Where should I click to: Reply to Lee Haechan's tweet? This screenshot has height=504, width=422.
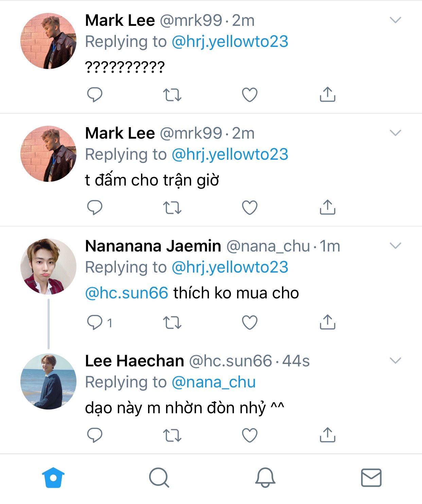[95, 435]
